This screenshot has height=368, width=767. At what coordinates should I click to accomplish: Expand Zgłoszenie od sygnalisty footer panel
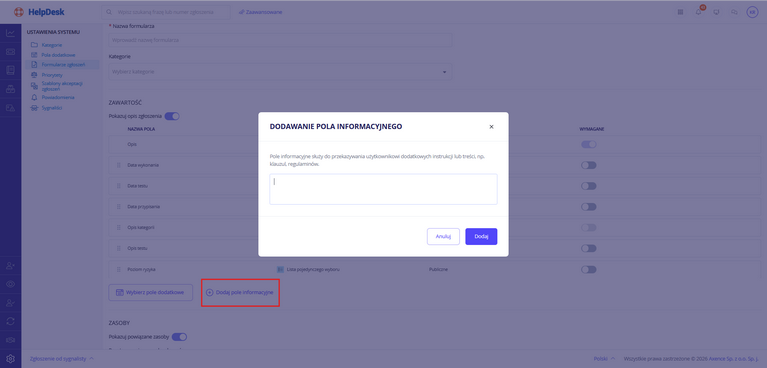(x=62, y=359)
